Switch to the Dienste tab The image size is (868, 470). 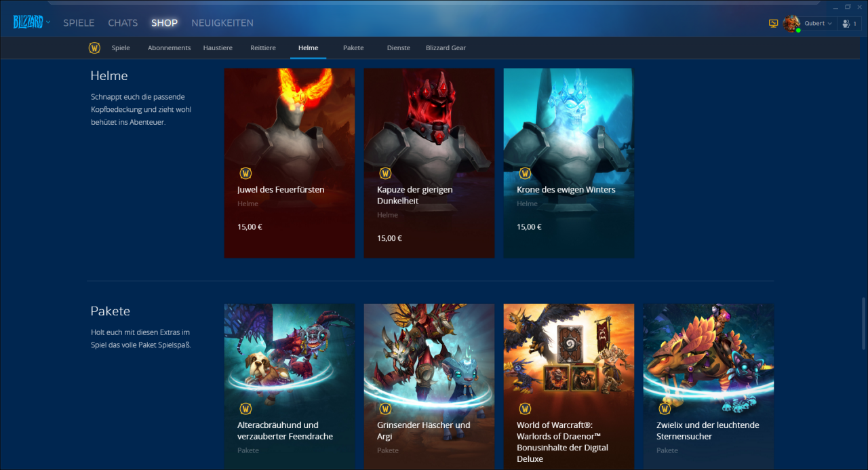coord(398,47)
